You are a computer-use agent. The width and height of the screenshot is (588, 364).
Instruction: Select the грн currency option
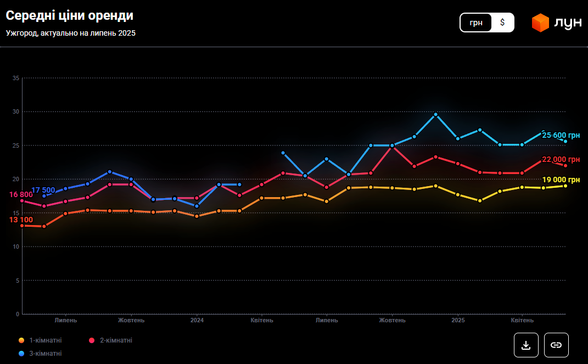click(476, 23)
